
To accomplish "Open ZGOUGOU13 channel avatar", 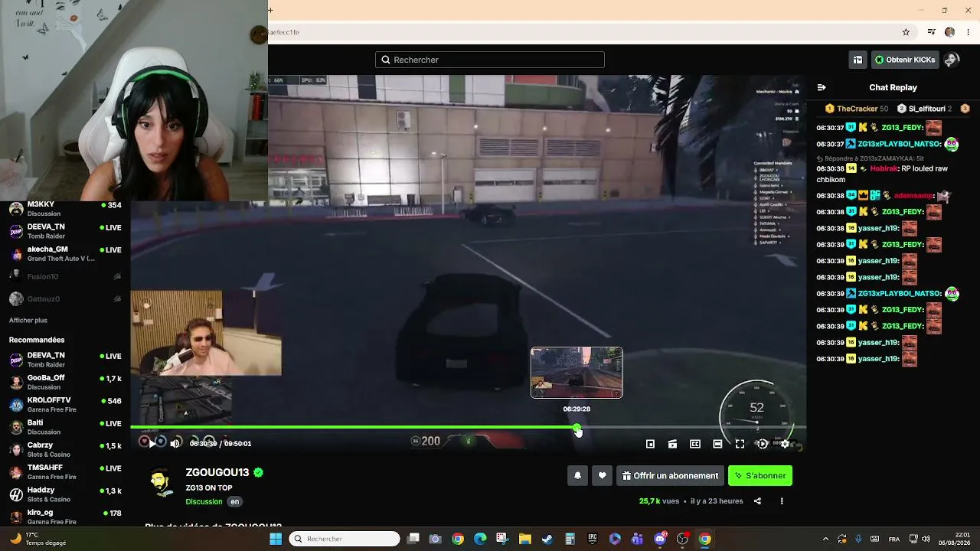I will 161,483.
